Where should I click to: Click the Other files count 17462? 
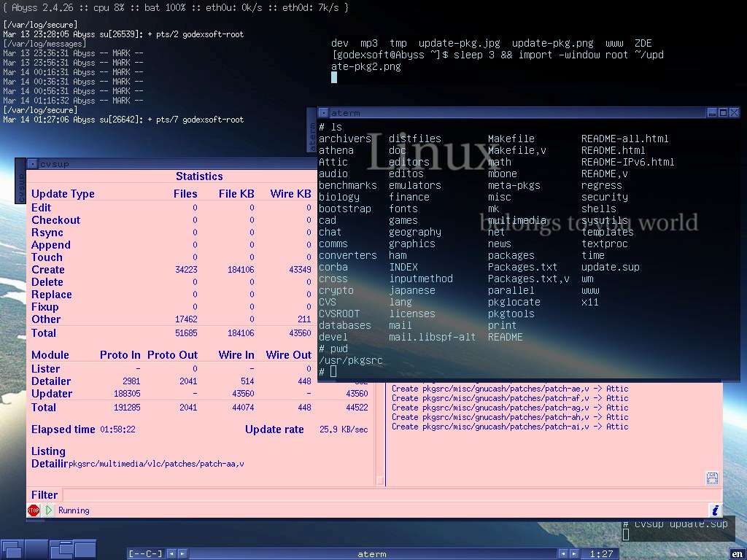(186, 319)
